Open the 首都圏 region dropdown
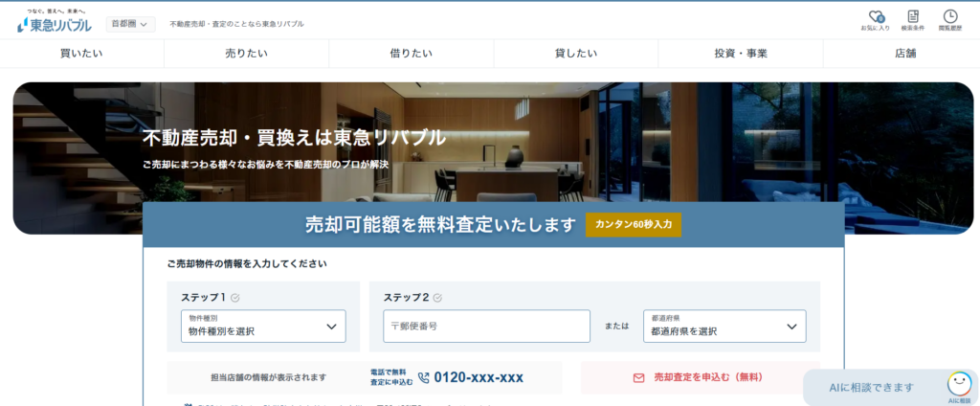The width and height of the screenshot is (980, 406). coord(130,24)
